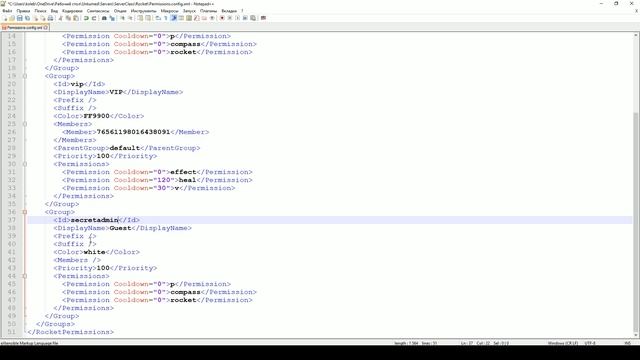Click the Guest DisplayName value
Screen dimensions: 640x360
pyautogui.click(x=120, y=228)
